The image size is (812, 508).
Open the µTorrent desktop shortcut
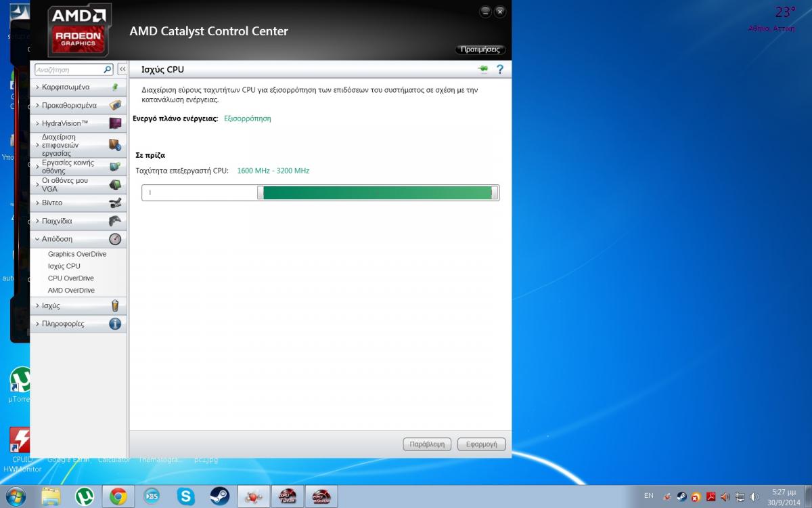tap(21, 385)
